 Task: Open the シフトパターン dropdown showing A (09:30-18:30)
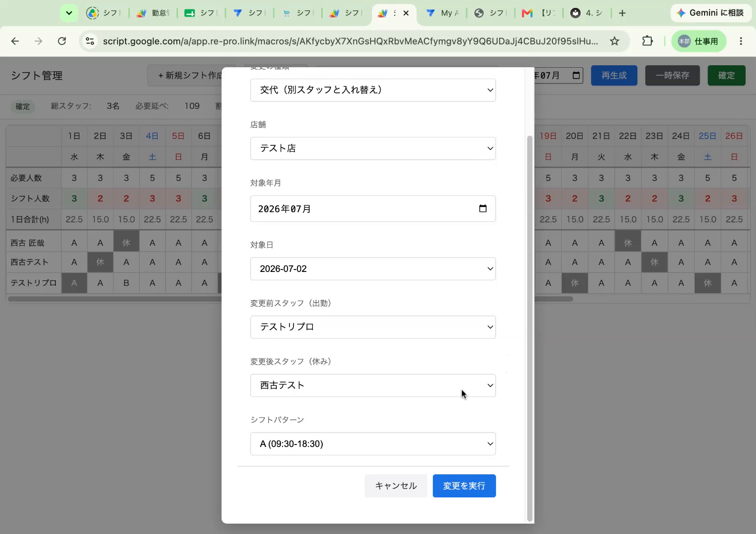(x=373, y=444)
